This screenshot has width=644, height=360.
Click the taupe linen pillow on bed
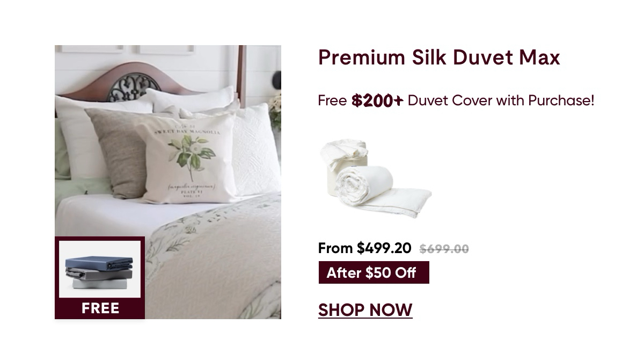[115, 153]
